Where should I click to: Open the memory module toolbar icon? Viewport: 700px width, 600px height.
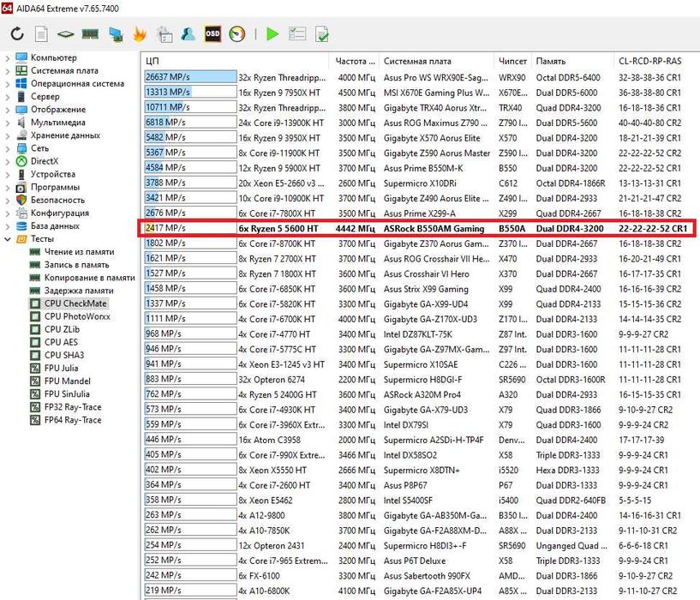(x=90, y=34)
